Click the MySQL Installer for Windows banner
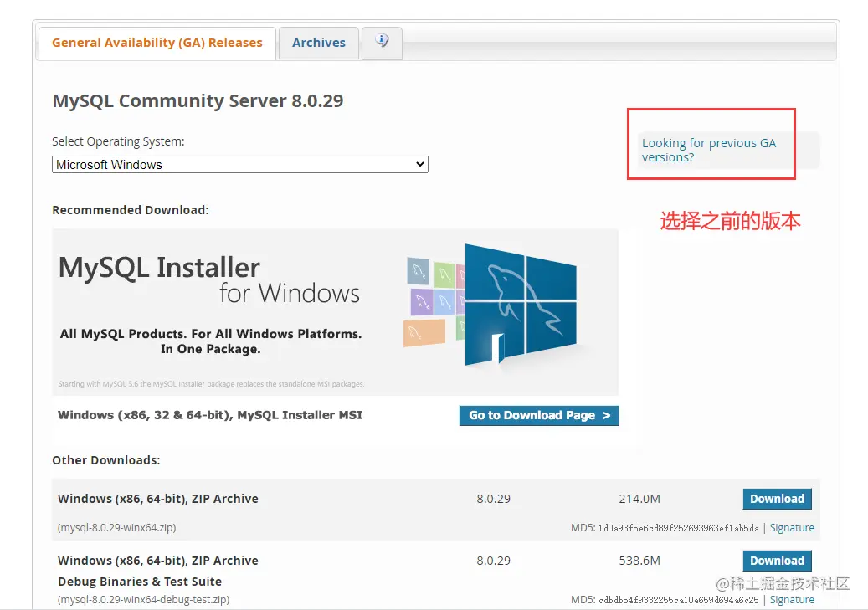 pyautogui.click(x=335, y=311)
